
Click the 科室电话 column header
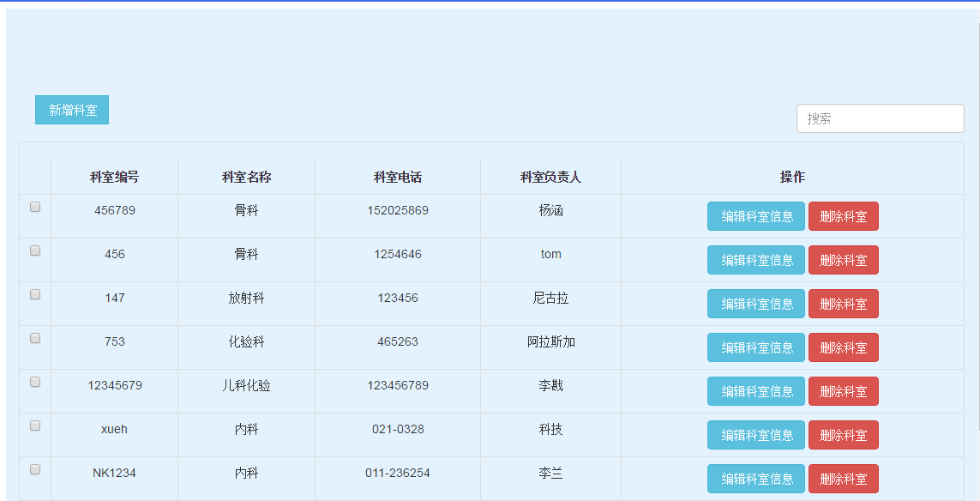click(398, 177)
